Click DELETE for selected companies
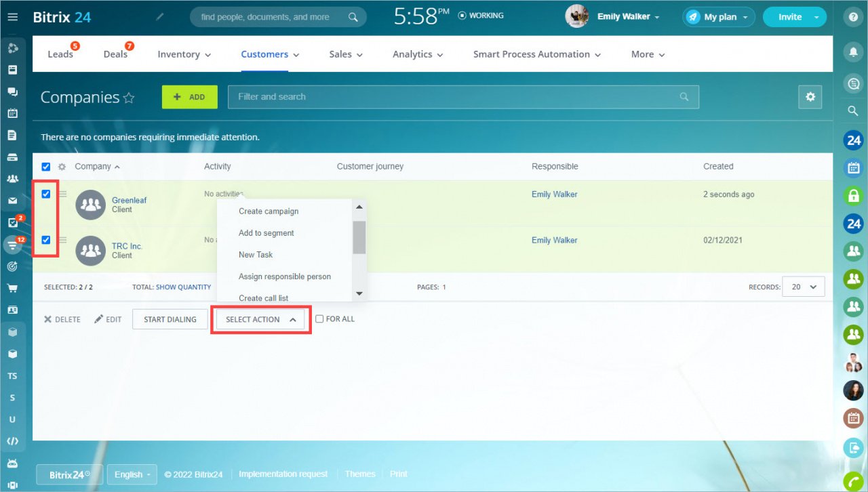This screenshot has width=868, height=492. (62, 319)
